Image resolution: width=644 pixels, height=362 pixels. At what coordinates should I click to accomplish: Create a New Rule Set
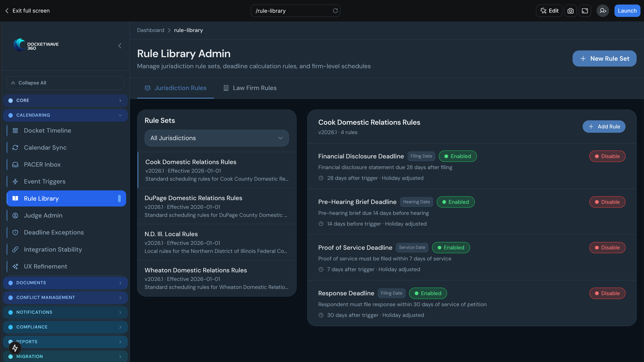(604, 58)
